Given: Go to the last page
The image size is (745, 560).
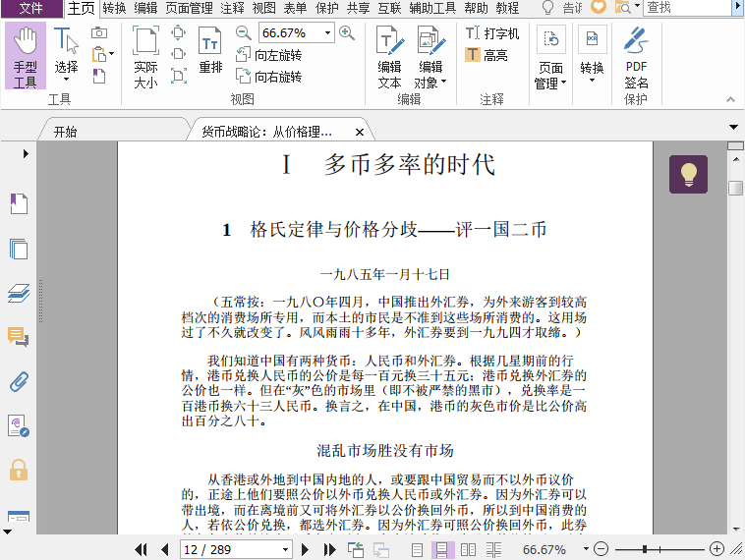Looking at the screenshot, I should (x=329, y=549).
